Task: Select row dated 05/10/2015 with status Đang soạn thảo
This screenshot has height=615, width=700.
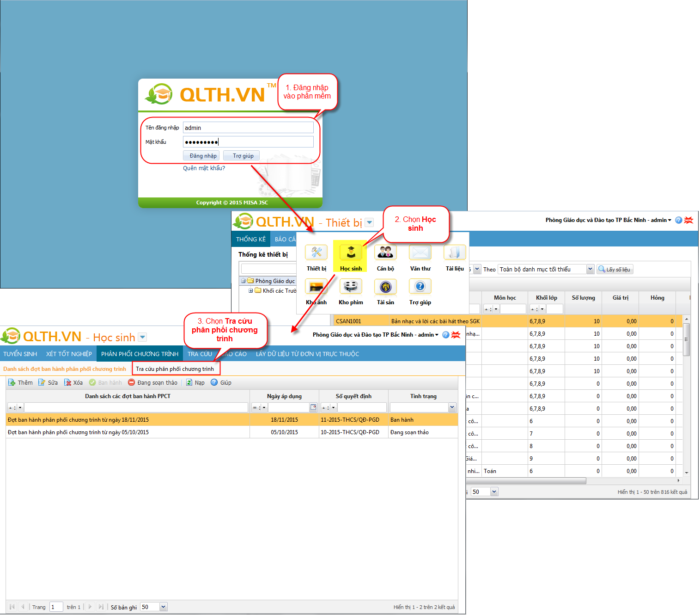Action: (232, 432)
